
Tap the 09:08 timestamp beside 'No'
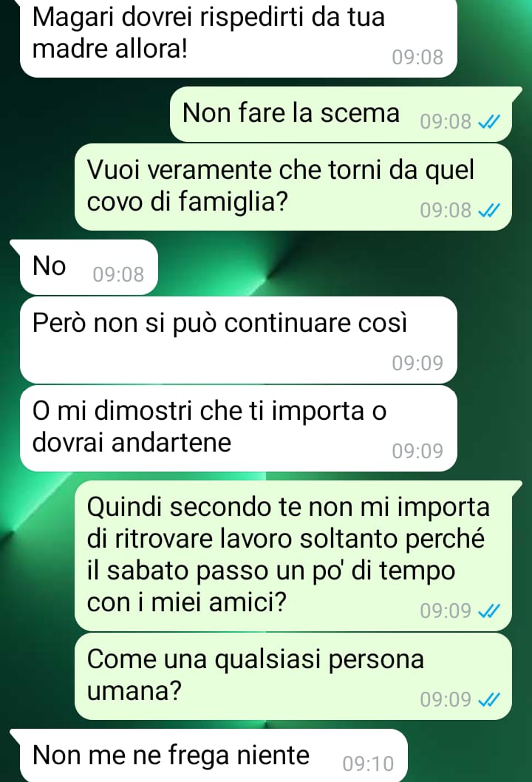[x=118, y=274]
